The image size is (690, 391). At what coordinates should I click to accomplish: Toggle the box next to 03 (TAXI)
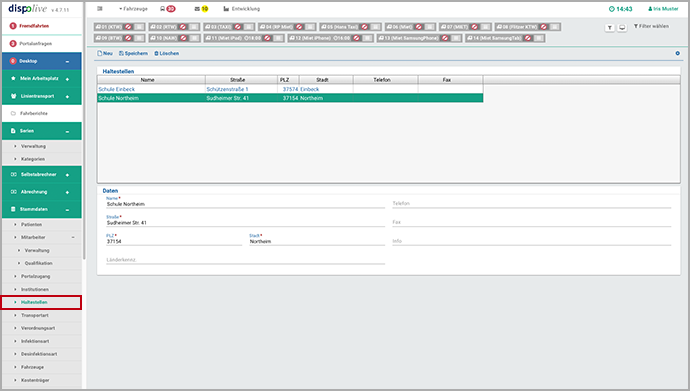pos(248,27)
